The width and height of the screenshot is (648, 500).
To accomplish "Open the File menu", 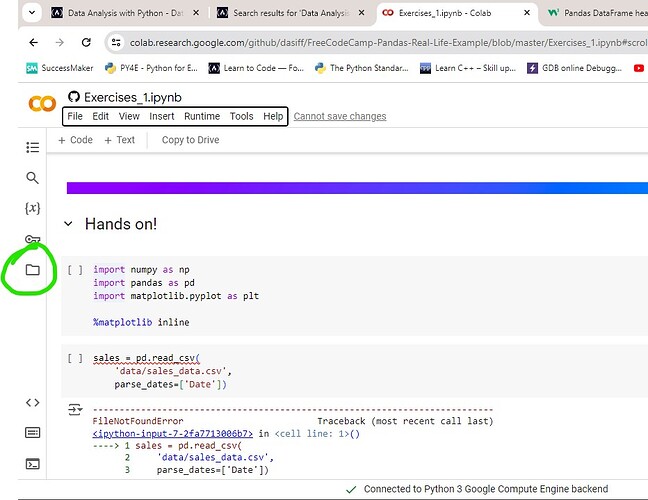I will [x=75, y=116].
